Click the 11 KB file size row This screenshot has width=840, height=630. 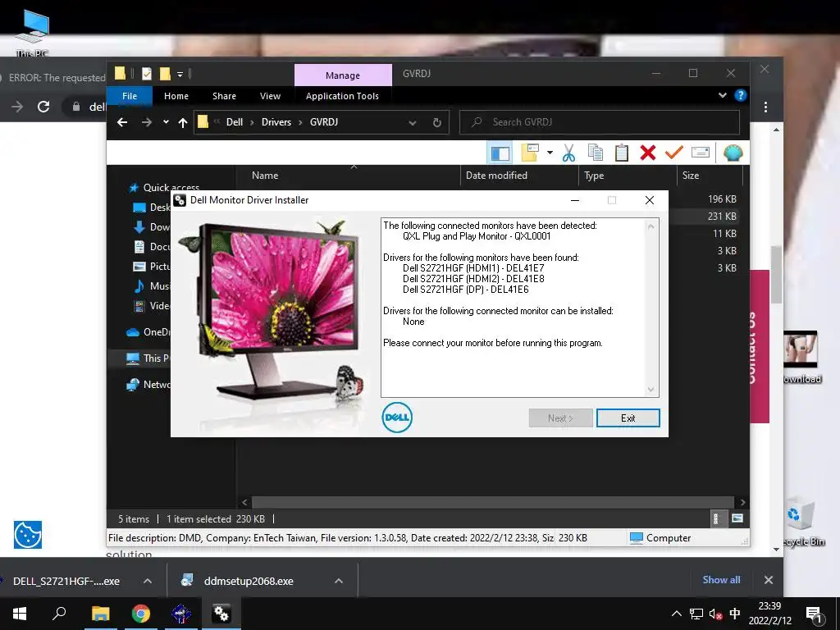pyautogui.click(x=724, y=234)
